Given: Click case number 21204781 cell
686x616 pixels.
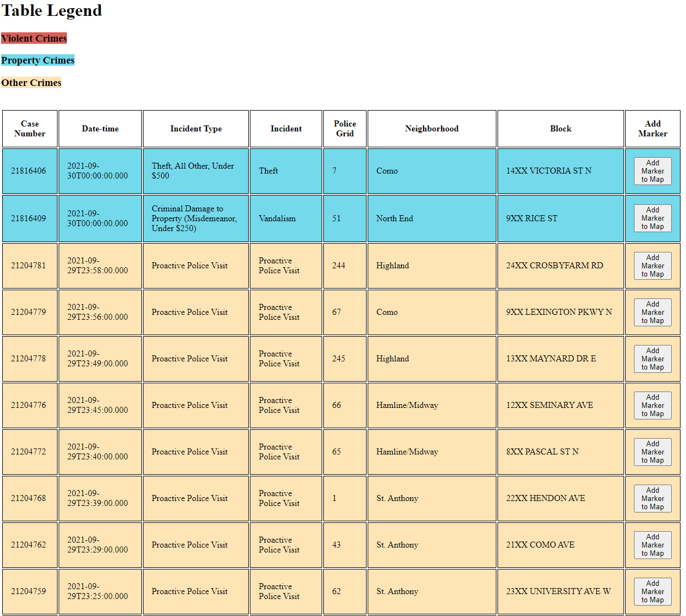Looking at the screenshot, I should [x=29, y=266].
